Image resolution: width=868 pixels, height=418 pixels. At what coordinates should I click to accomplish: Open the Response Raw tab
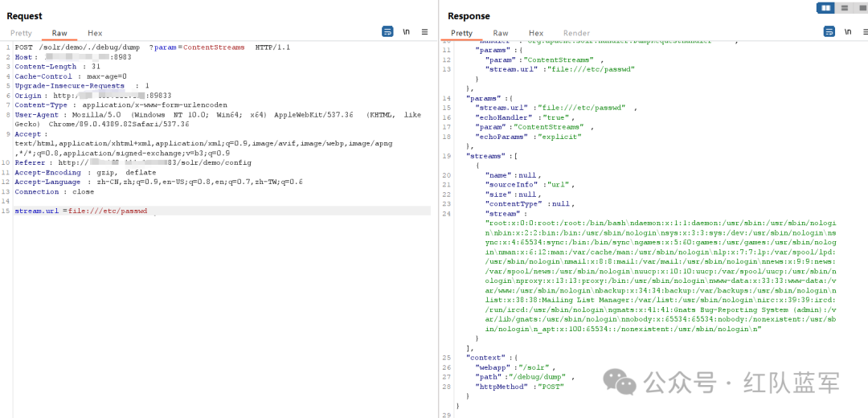[501, 33]
